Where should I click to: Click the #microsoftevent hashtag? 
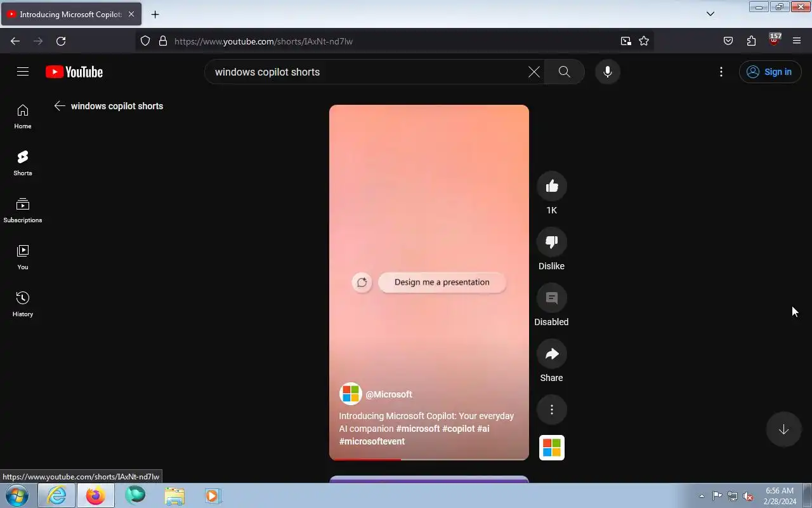(x=372, y=441)
